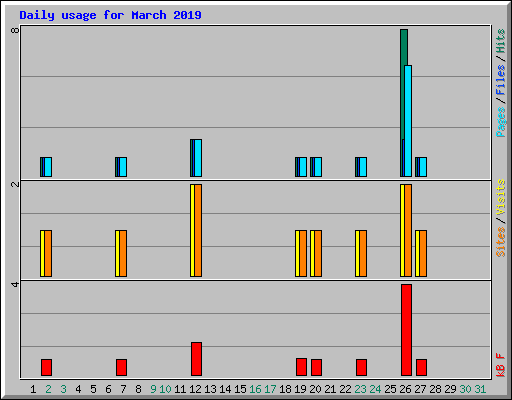The height and width of the screenshot is (400, 512).
Task: Click the cyan Pages bar on day 2
Action: (x=48, y=167)
